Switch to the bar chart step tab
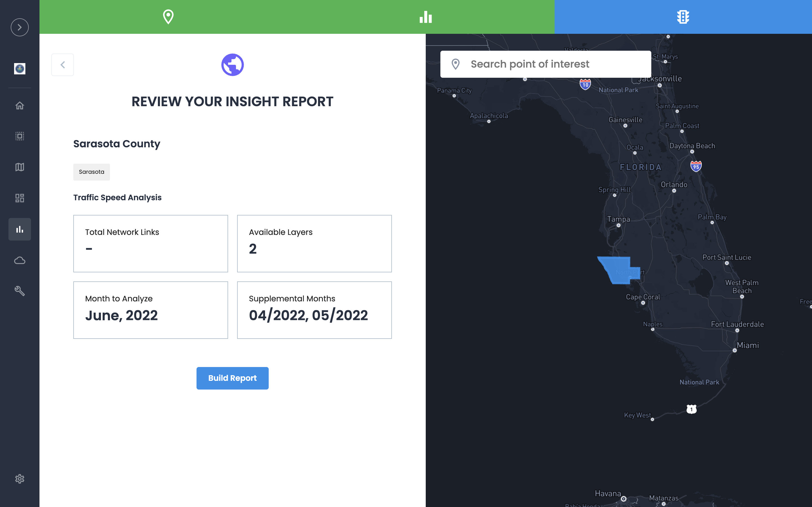 tap(425, 17)
